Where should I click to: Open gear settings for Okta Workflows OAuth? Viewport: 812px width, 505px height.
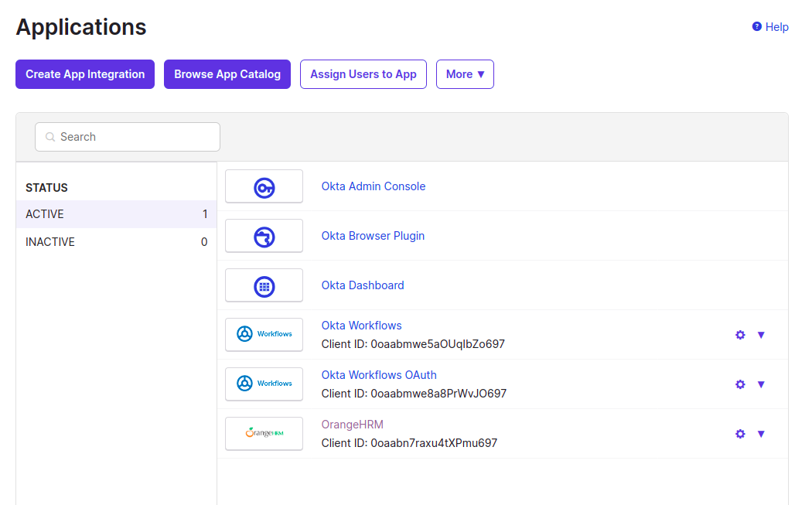[740, 384]
